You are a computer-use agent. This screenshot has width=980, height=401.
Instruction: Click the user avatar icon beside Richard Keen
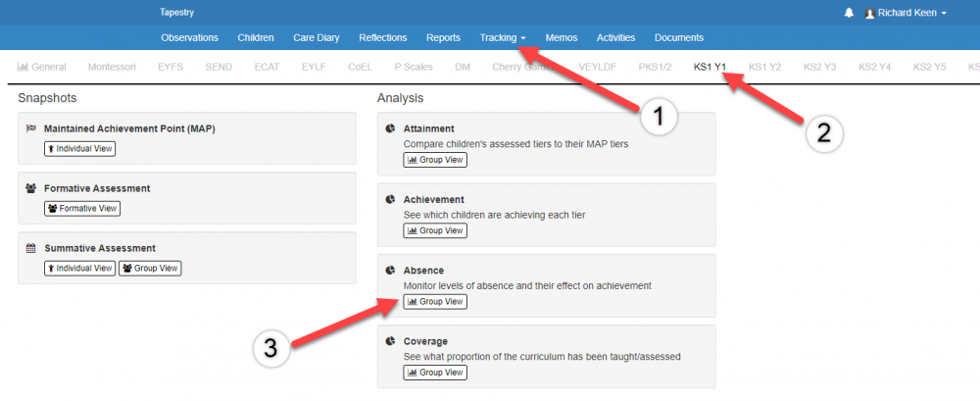click(x=869, y=13)
